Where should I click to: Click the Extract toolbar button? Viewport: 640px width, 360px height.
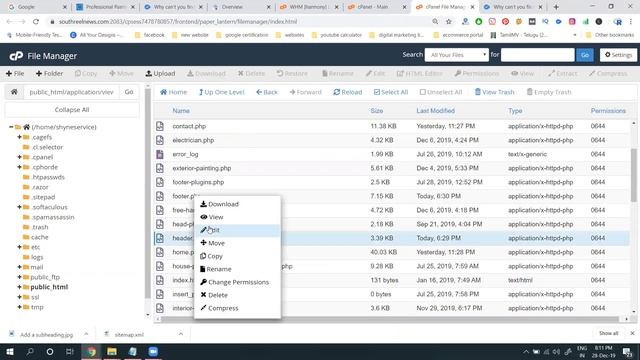tap(562, 73)
